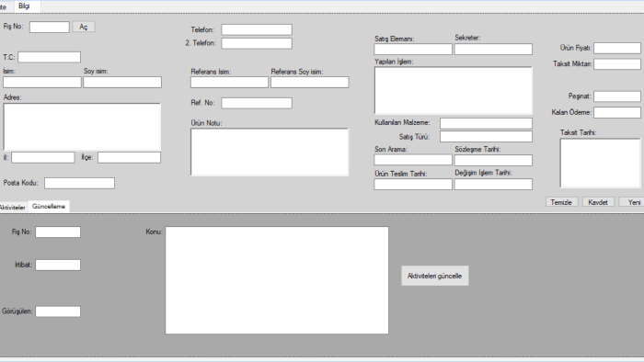Focus the Ref. No input field
The width and height of the screenshot is (644, 362).
(257, 103)
